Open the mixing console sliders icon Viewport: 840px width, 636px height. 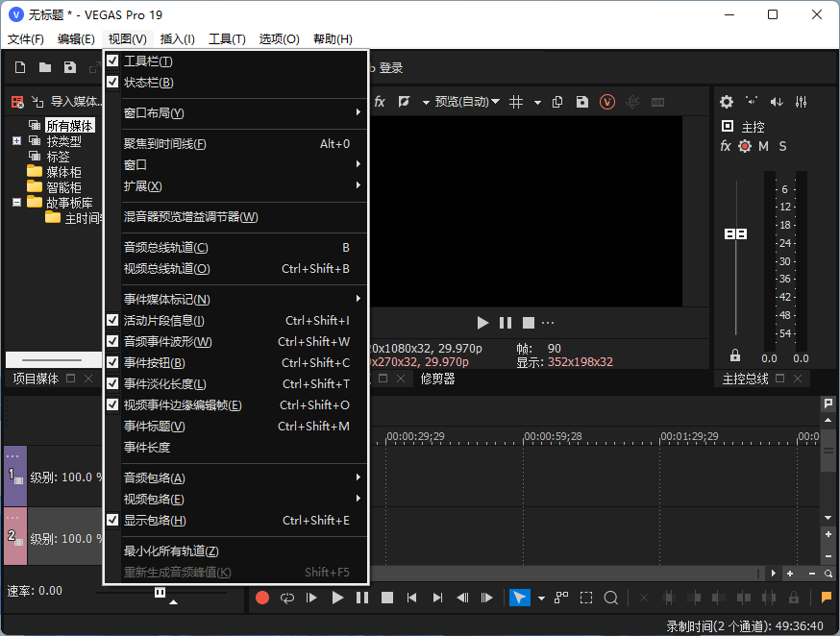coord(801,102)
